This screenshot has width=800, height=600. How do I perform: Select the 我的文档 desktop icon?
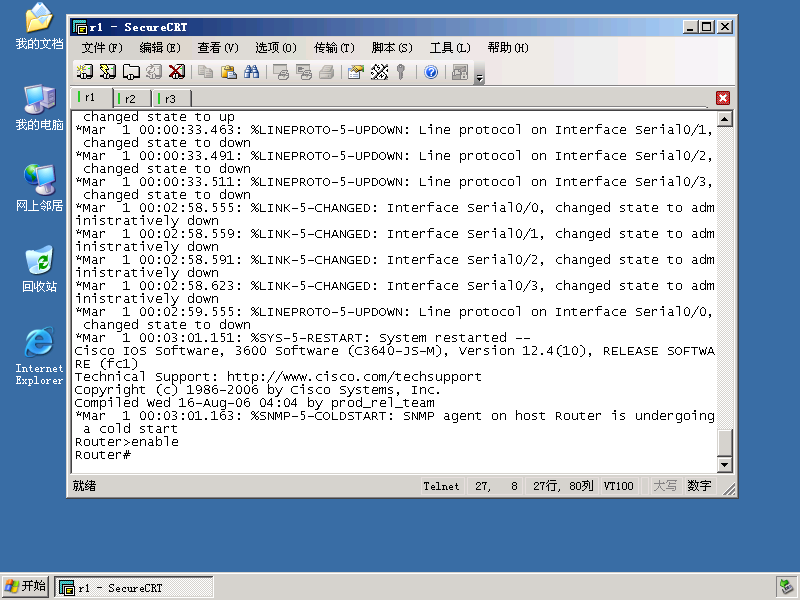(39, 27)
